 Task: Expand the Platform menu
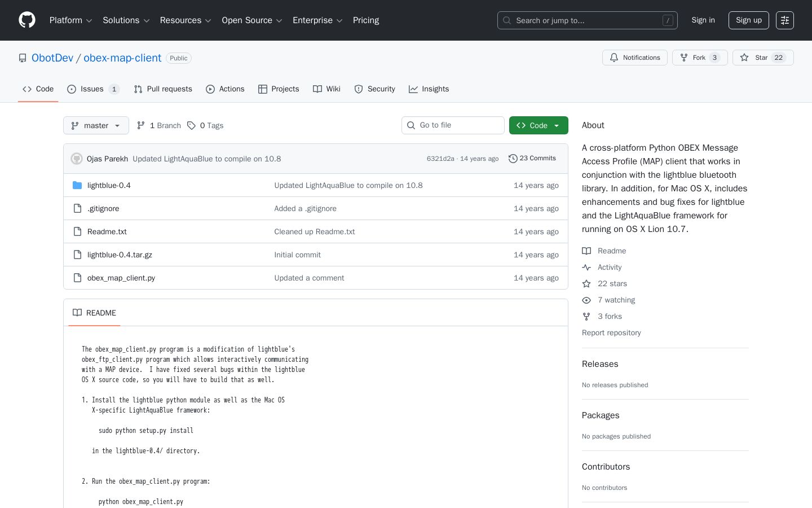70,20
